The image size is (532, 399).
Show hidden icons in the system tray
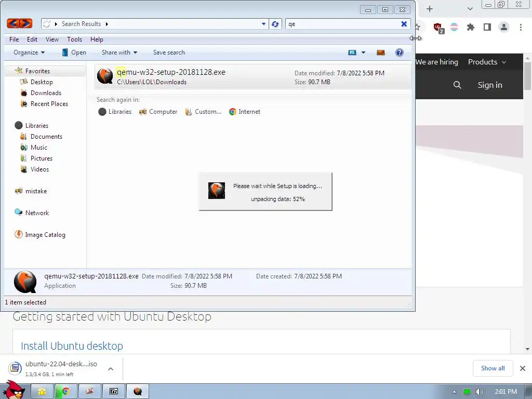[x=454, y=392]
